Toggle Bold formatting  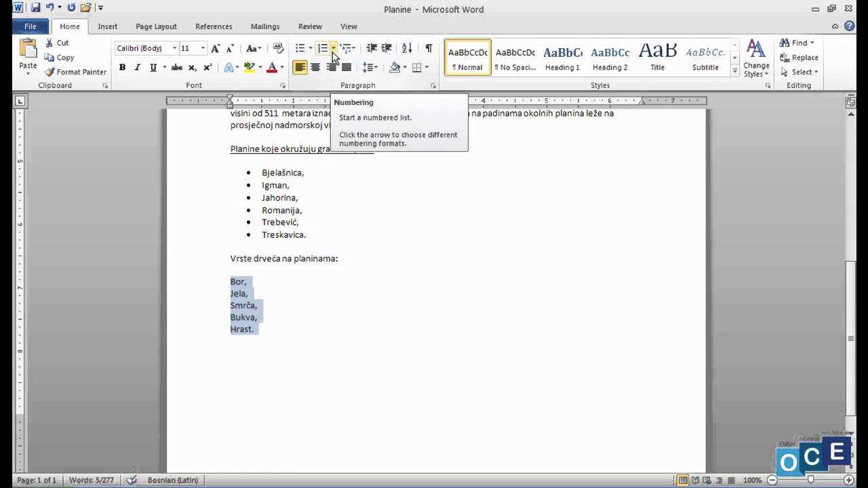click(x=122, y=67)
